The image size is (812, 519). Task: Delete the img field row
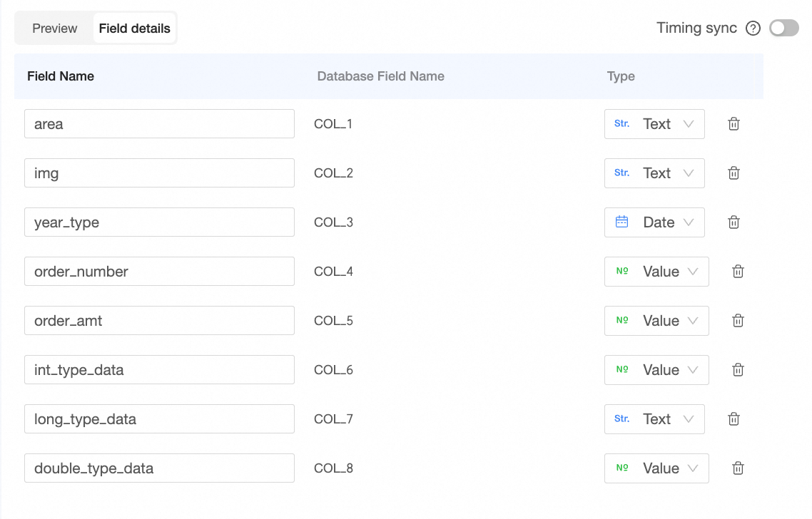click(x=734, y=173)
